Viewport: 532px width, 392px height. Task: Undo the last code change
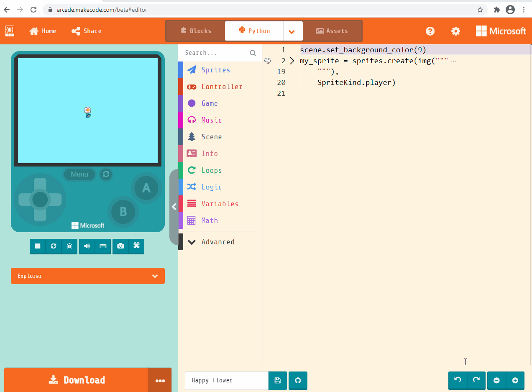tap(457, 380)
